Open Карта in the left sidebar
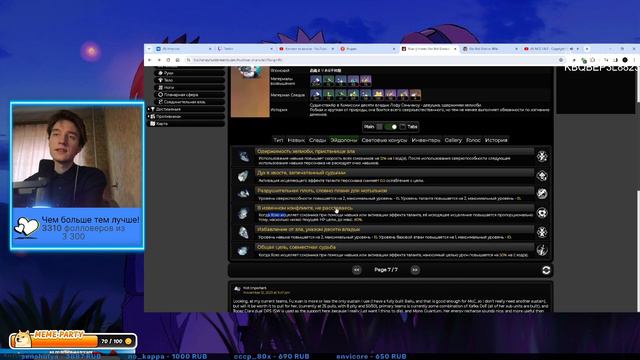 click(186, 124)
